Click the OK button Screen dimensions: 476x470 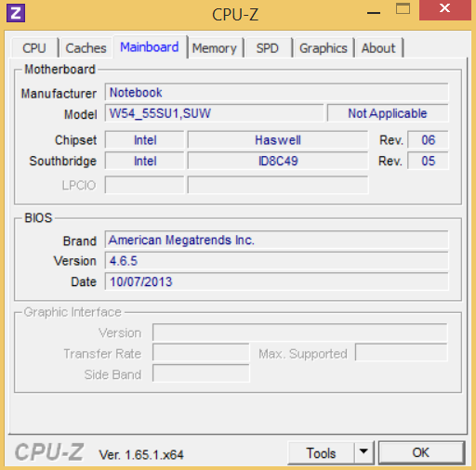[x=421, y=452]
